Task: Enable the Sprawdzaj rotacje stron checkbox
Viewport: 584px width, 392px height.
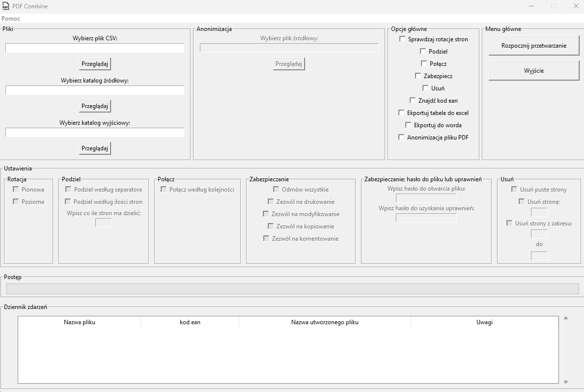Action: [402, 39]
